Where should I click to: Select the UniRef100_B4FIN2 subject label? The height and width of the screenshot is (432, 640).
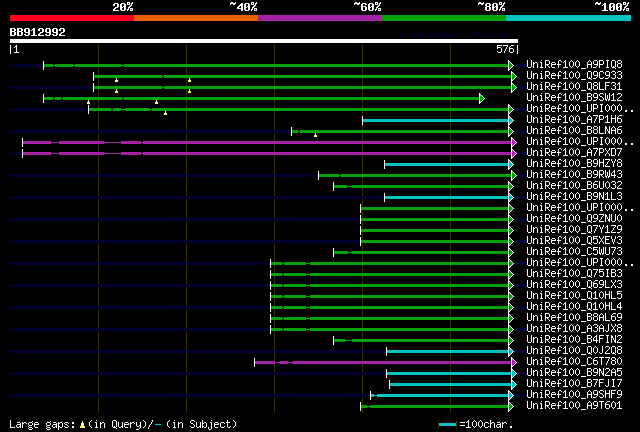(x=574, y=340)
